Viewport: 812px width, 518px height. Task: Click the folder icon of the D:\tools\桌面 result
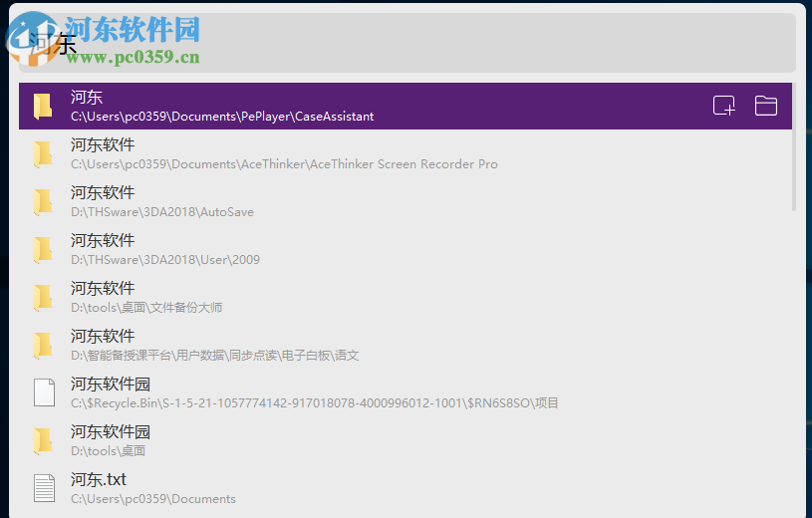pyautogui.click(x=43, y=441)
